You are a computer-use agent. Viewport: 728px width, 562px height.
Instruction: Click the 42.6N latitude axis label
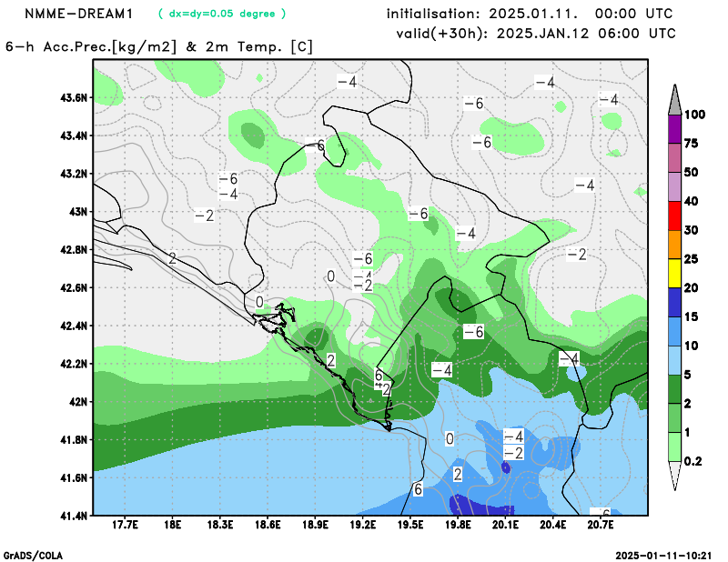(x=74, y=288)
